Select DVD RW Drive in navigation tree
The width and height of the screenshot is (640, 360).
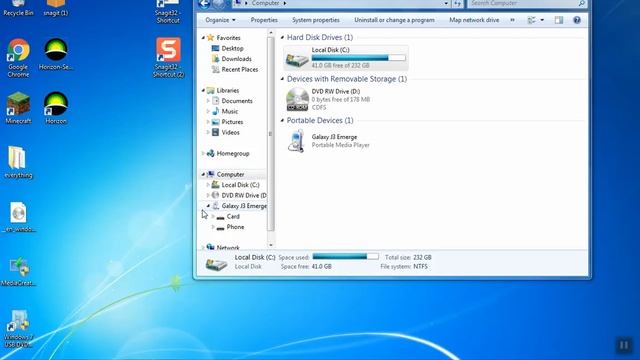click(244, 196)
